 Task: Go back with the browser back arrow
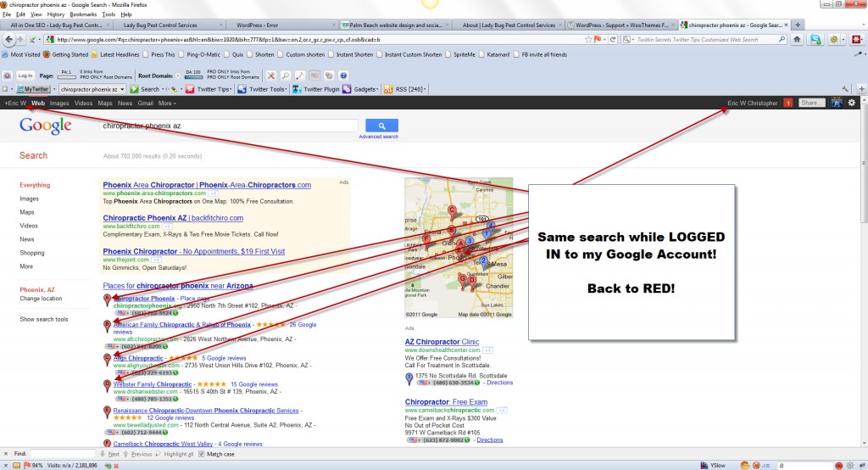[8, 39]
